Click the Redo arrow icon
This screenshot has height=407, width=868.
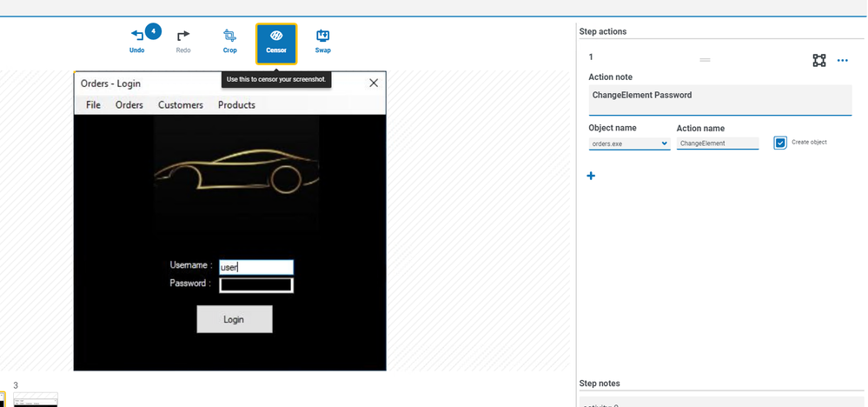tap(183, 37)
